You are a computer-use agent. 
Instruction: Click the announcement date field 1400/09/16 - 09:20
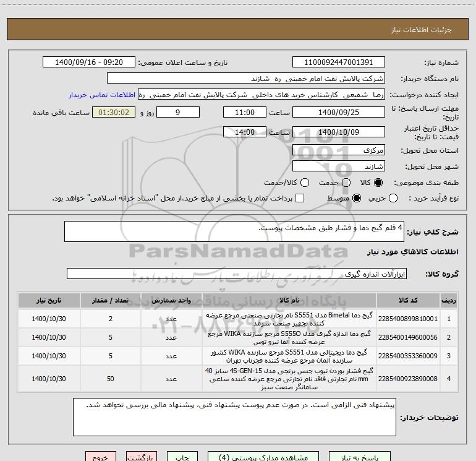(89, 62)
